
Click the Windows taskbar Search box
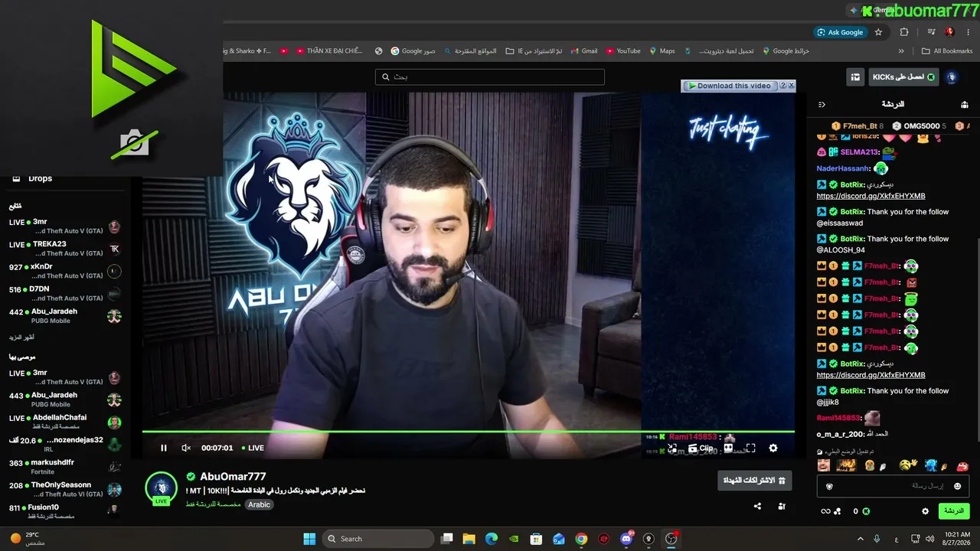[378, 539]
